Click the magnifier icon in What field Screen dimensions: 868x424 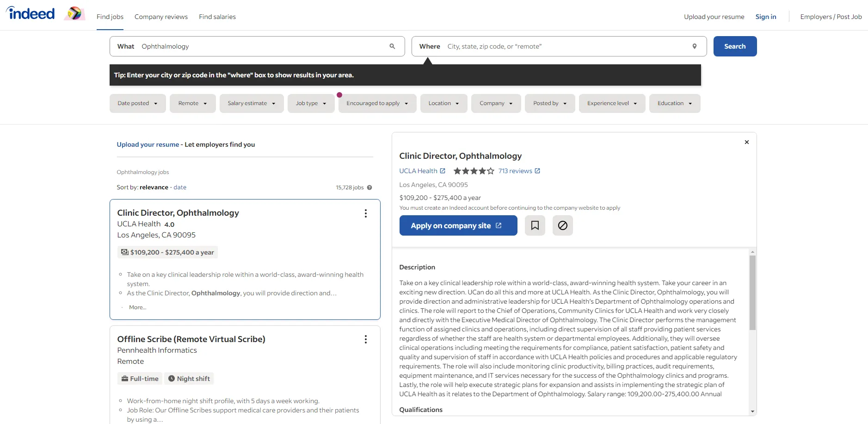coord(392,46)
